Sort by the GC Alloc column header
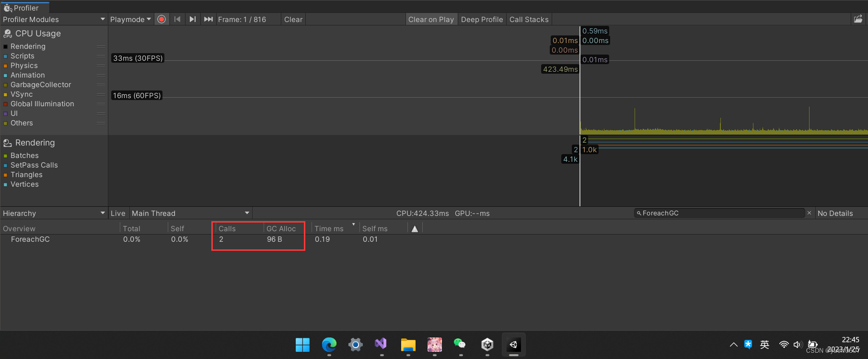The width and height of the screenshot is (868, 359). click(x=287, y=229)
